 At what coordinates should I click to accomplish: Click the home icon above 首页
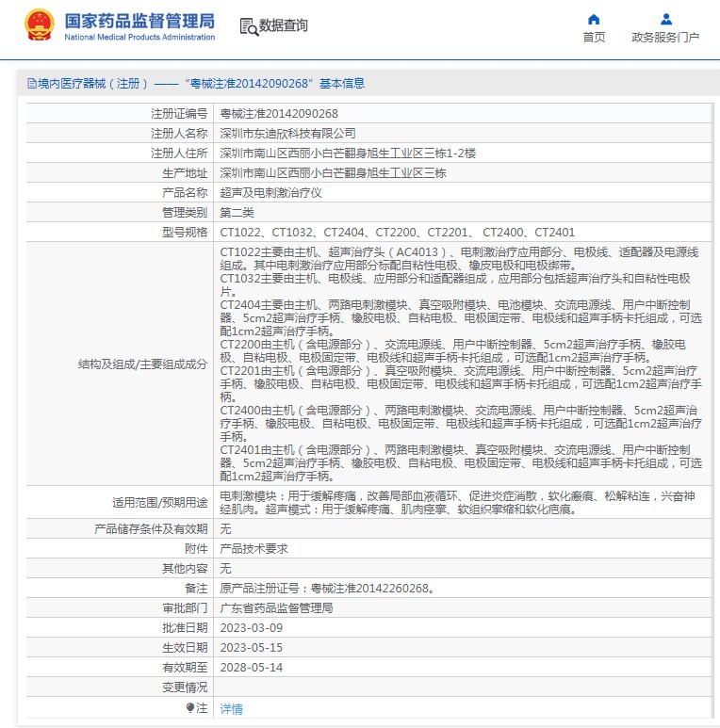point(594,19)
